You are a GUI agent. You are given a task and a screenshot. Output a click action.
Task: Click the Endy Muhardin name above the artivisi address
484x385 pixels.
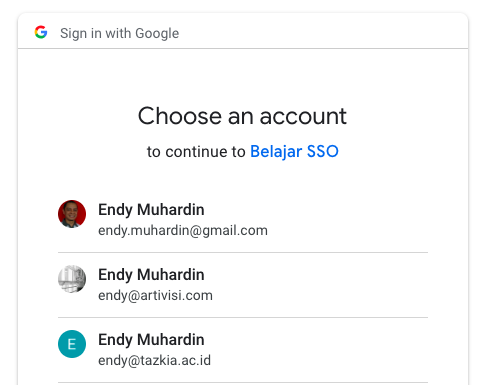click(151, 275)
